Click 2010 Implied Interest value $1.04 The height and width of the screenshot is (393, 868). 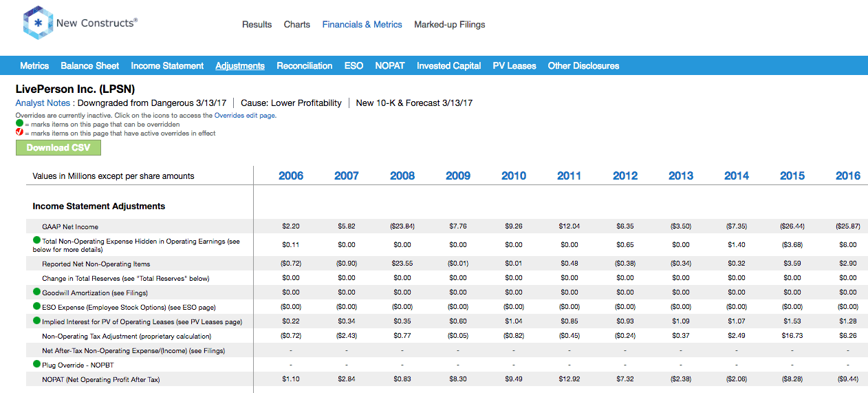[x=514, y=322]
